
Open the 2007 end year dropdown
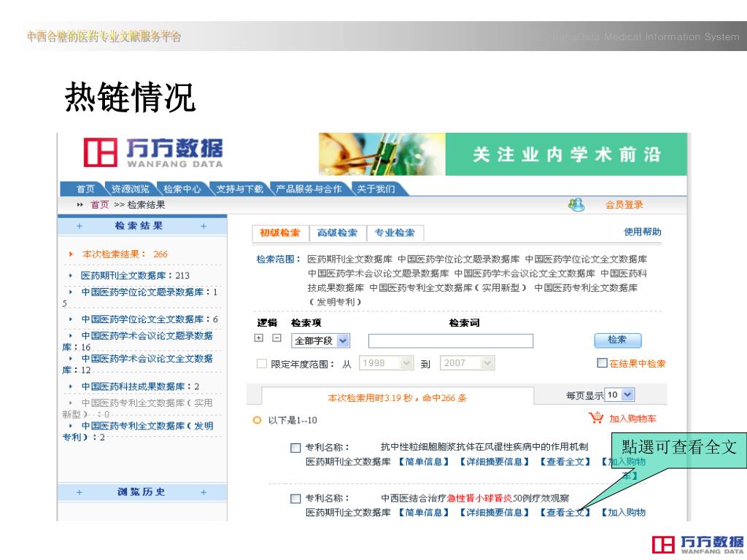click(468, 363)
